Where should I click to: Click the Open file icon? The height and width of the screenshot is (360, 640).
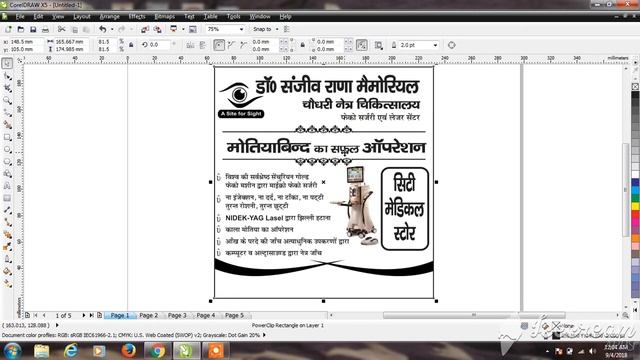click(x=20, y=29)
